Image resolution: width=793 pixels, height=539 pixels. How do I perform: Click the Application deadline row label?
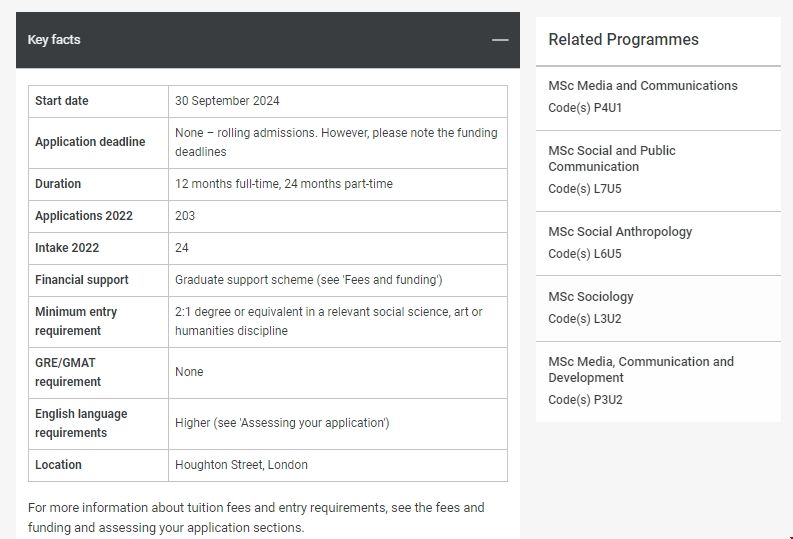(90, 142)
